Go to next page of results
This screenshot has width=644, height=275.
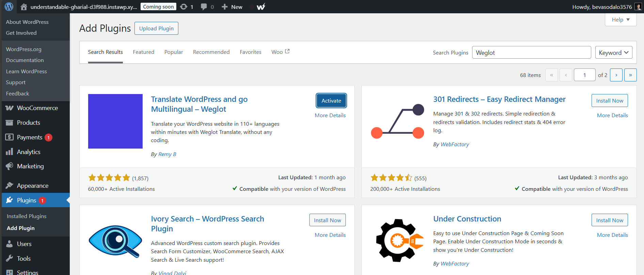point(616,75)
